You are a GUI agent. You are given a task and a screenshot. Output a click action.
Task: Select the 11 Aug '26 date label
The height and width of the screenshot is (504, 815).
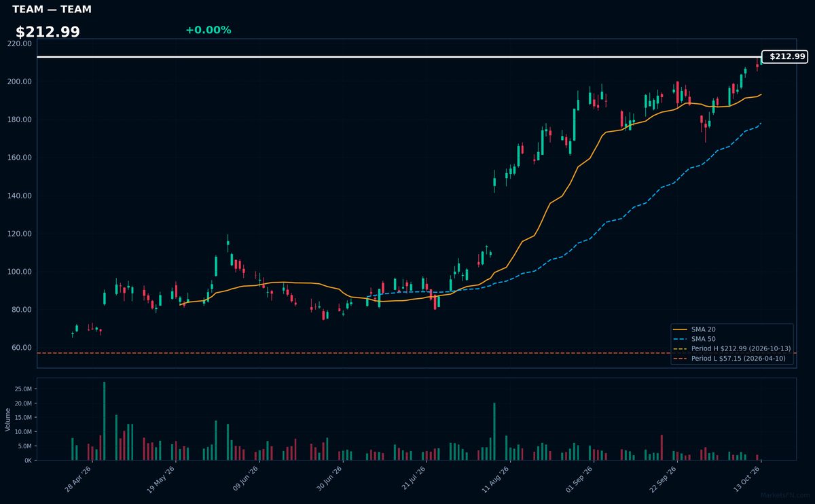pos(497,480)
